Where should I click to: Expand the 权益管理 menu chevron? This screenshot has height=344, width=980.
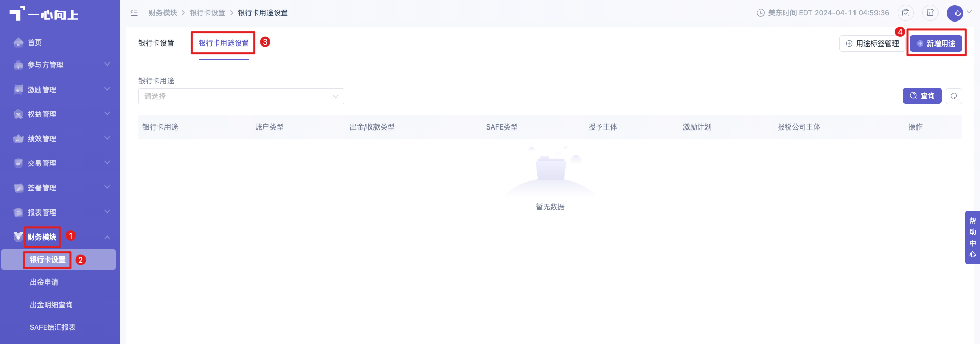point(107,114)
